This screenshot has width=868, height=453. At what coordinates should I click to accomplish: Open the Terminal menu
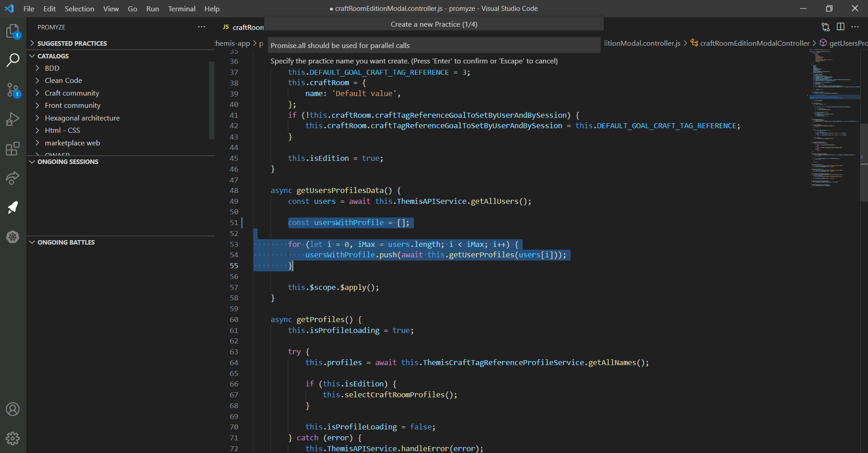point(181,9)
